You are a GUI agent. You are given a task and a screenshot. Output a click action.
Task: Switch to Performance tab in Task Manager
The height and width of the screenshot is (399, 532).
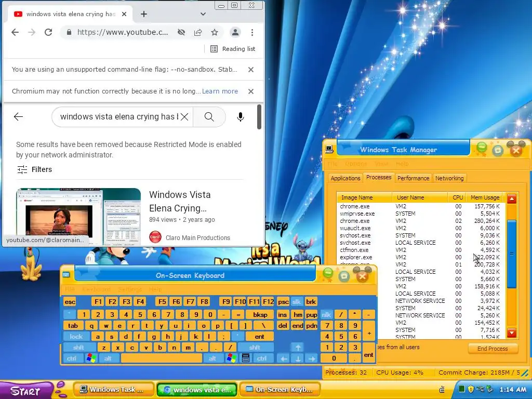click(413, 178)
